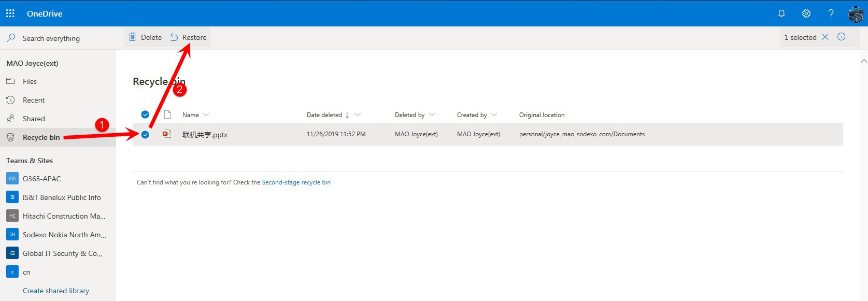
Task: Click the PowerPoint file icon of 联机共享.pptx
Action: coord(167,134)
